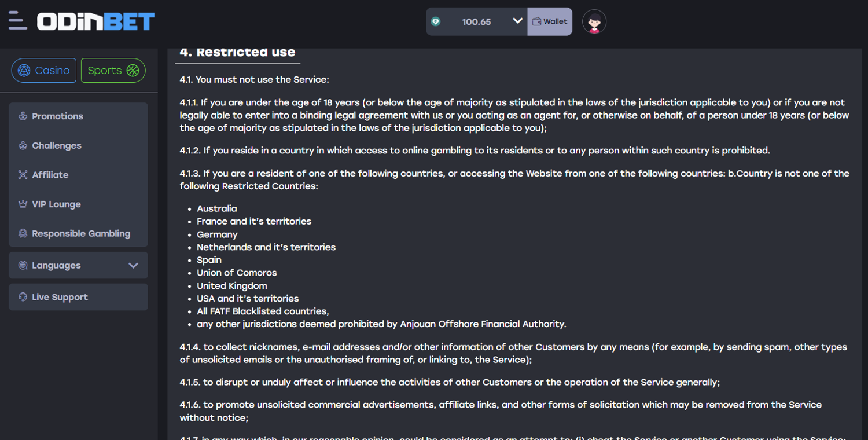Click the ODINBET logo
The height and width of the screenshot is (440, 868).
click(95, 22)
